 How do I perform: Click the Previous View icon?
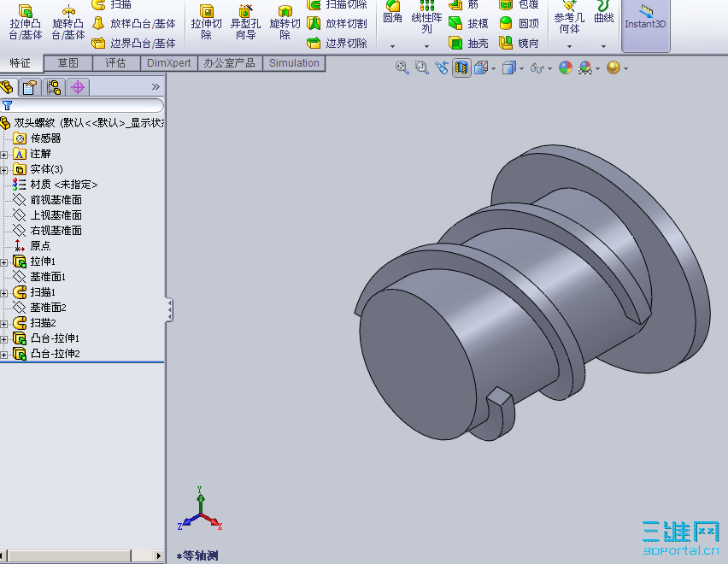[442, 68]
